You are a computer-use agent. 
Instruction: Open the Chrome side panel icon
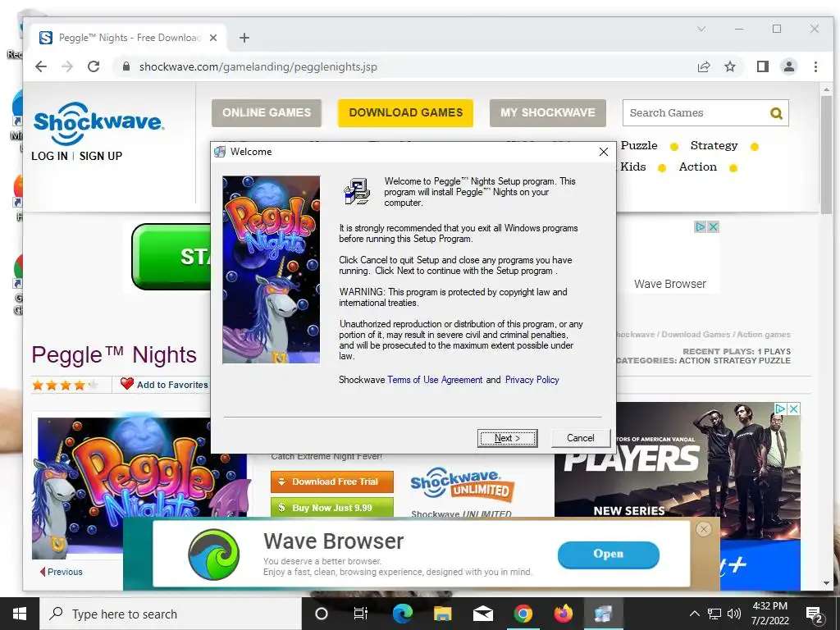[762, 66]
